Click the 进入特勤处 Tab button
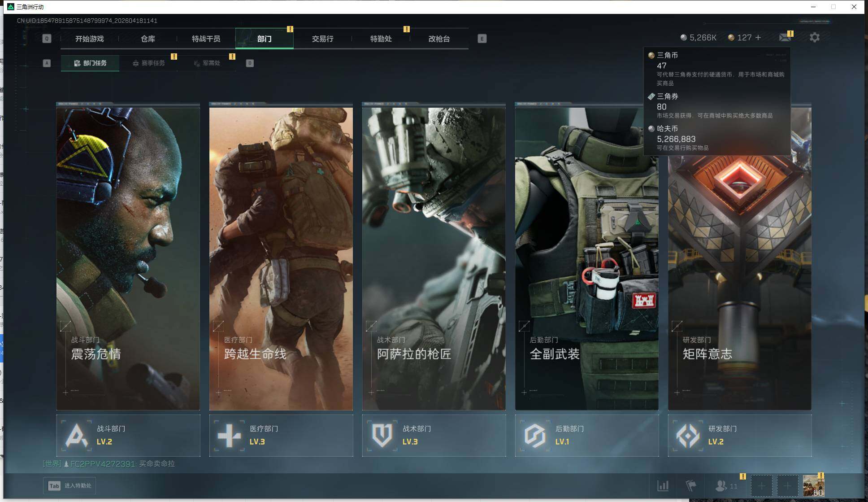The height and width of the screenshot is (502, 868). pyautogui.click(x=69, y=486)
